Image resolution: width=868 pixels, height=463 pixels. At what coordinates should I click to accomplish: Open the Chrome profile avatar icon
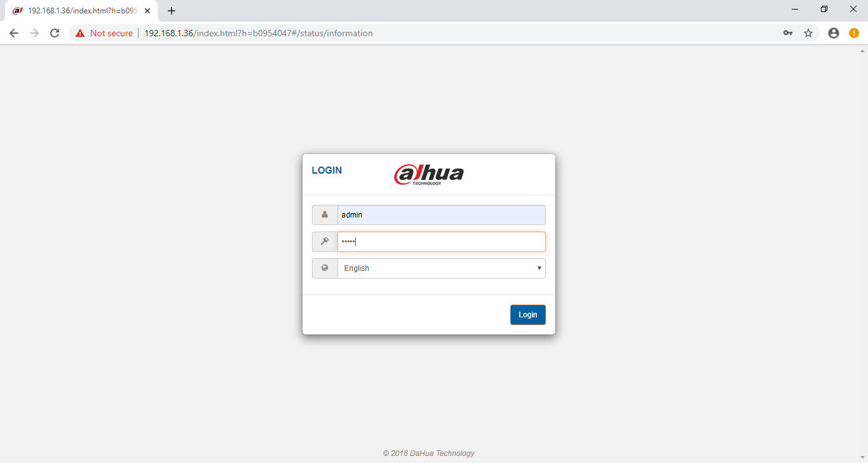coord(834,33)
